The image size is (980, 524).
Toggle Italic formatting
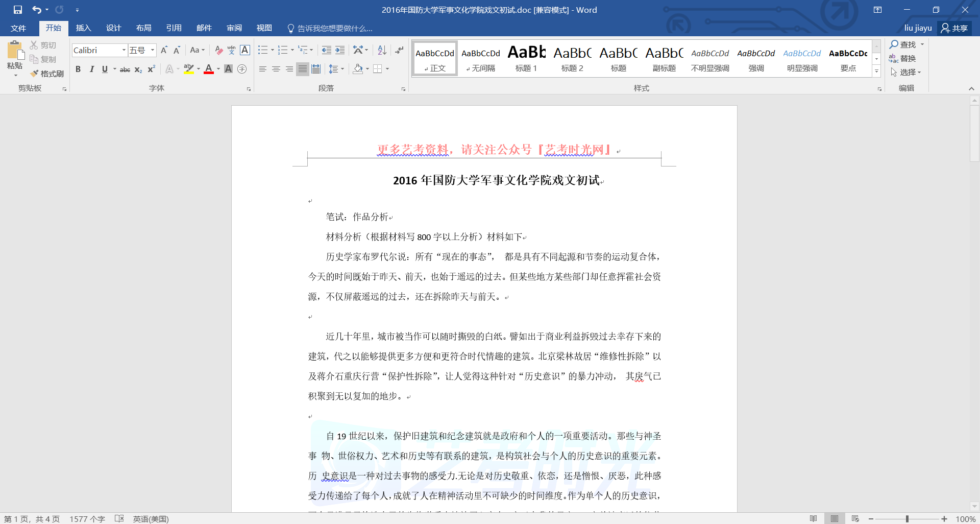[x=91, y=69]
